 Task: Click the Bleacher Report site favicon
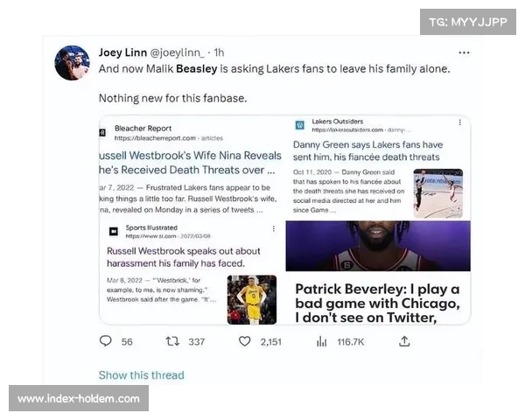pos(102,133)
